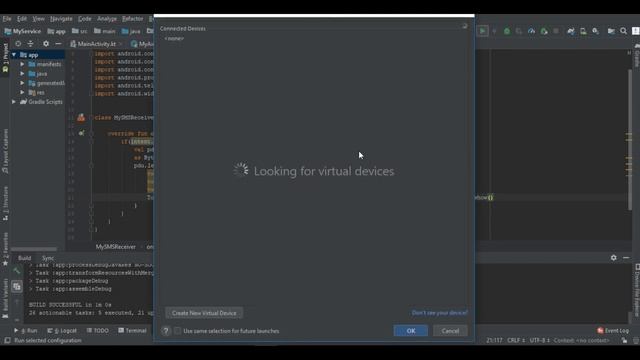Click the Search Everywhere magnifier icon
The image size is (640, 360).
[x=623, y=31]
